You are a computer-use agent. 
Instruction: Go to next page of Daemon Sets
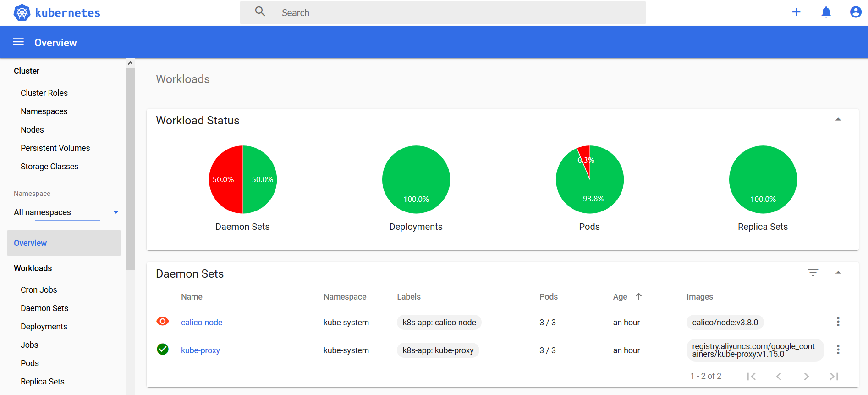click(x=806, y=376)
